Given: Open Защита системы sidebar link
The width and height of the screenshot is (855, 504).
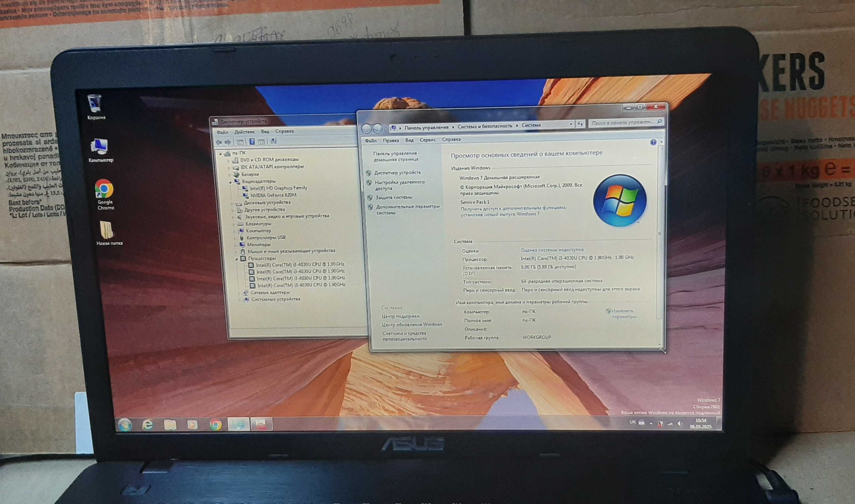Looking at the screenshot, I should [x=394, y=197].
